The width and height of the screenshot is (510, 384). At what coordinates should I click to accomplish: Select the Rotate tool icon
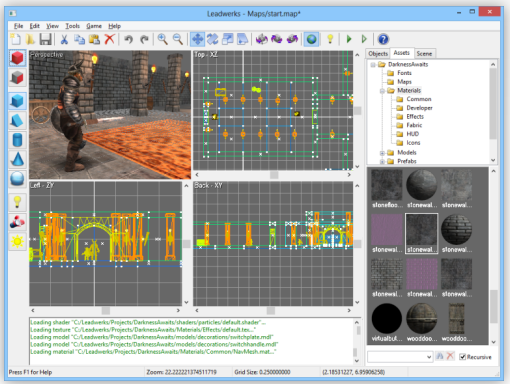click(x=212, y=39)
